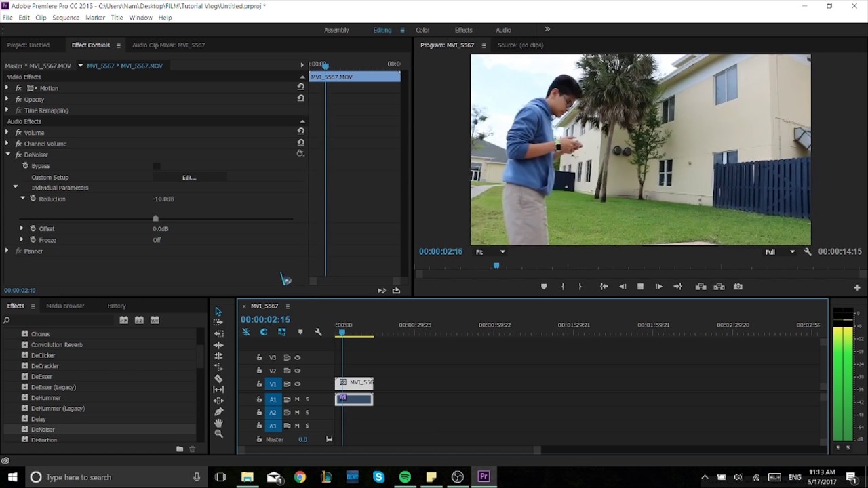Click the Lift button in Program Monitor
The image size is (868, 488).
click(701, 287)
